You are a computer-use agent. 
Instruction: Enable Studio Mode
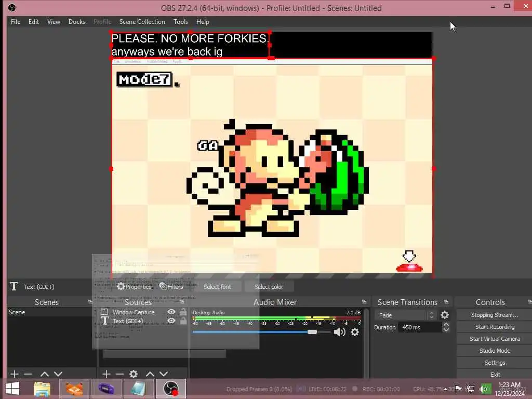tap(495, 351)
